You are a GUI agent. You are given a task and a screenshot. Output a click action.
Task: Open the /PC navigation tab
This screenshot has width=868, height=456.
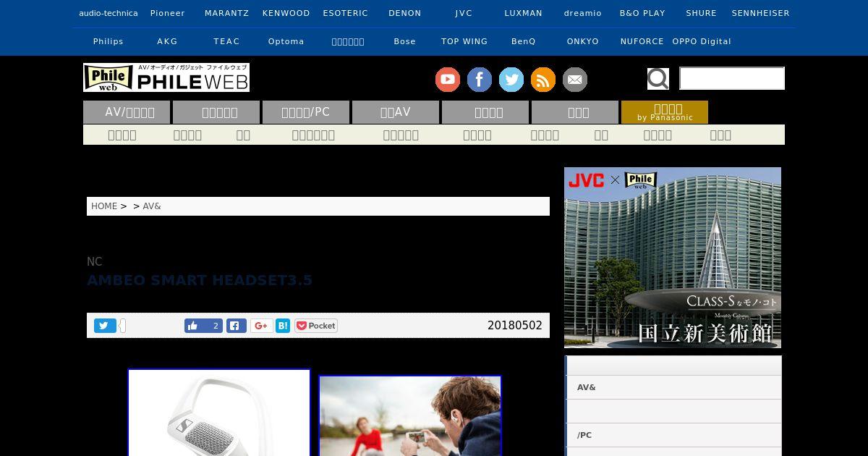(x=306, y=112)
